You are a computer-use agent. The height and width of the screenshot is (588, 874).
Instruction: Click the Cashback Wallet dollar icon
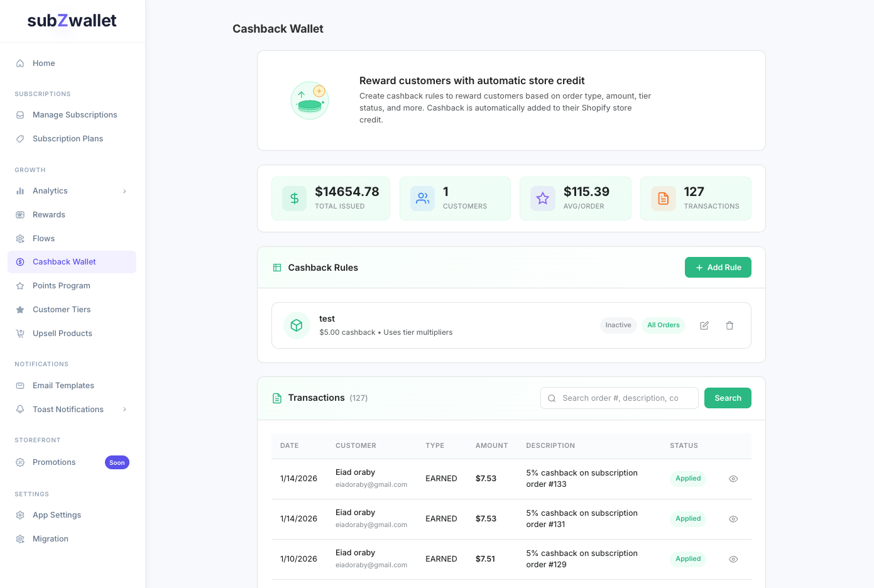point(20,262)
